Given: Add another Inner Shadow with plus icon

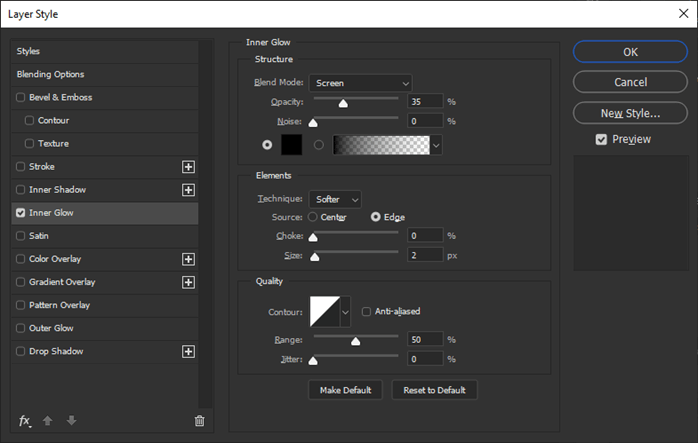Looking at the screenshot, I should pyautogui.click(x=188, y=190).
